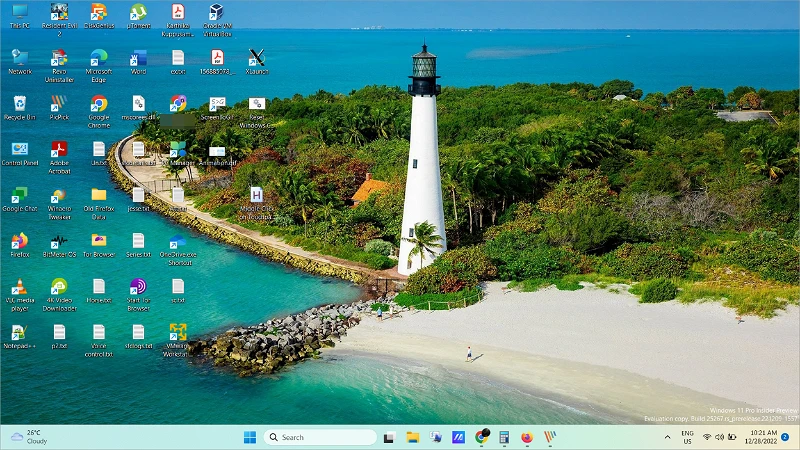Select the Microsoft Edge desktop shortcut
Viewport: 800px width, 450px height.
[99, 66]
